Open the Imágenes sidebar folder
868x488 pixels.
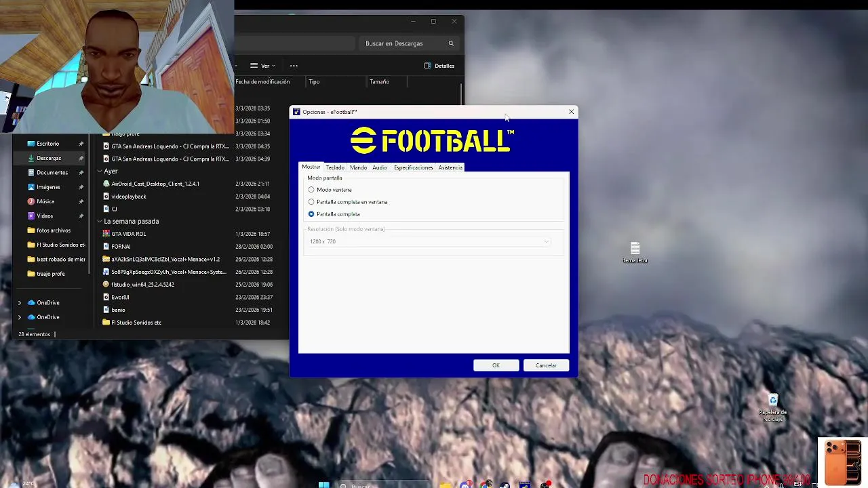click(x=48, y=187)
